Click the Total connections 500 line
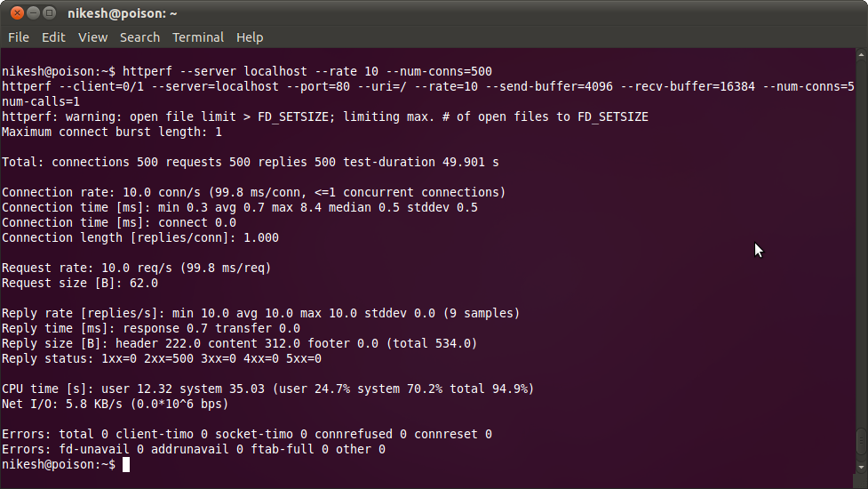Screen dimensions: 868x489 [251, 163]
